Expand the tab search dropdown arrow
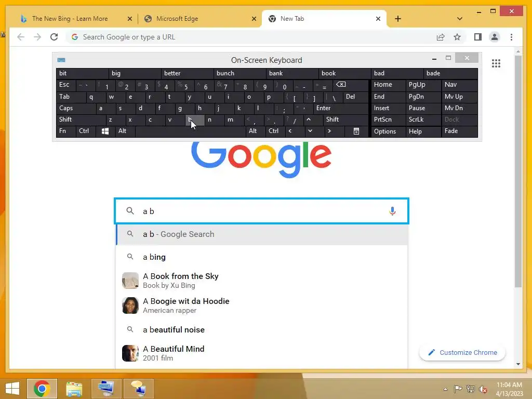 click(460, 19)
